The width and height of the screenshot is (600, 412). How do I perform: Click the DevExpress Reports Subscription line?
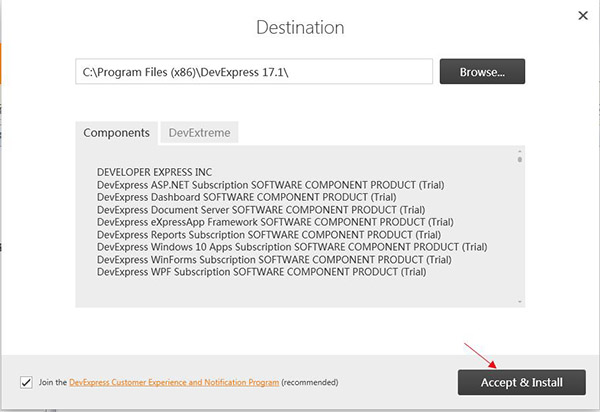pyautogui.click(x=269, y=234)
